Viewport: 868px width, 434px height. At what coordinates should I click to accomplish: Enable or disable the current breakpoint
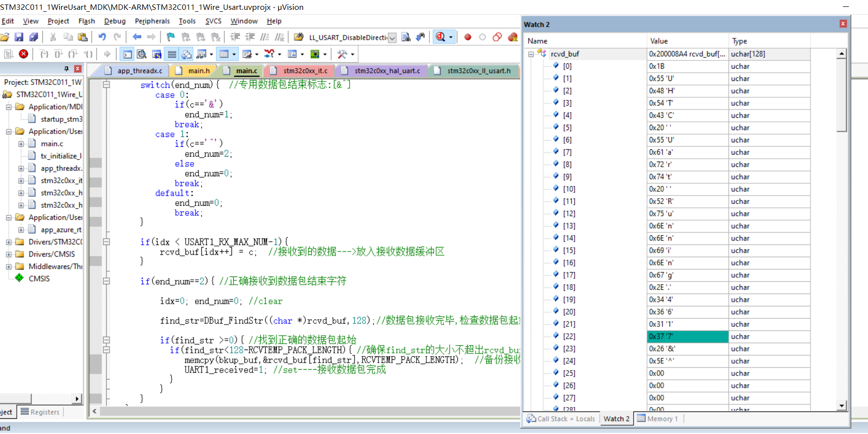click(482, 37)
